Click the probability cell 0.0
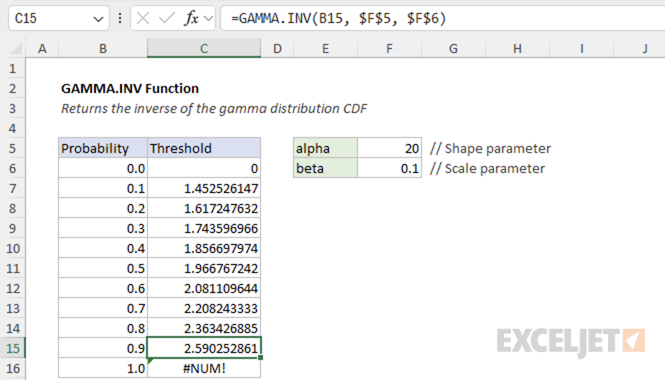Screen dimensions: 665x380 click(x=103, y=168)
